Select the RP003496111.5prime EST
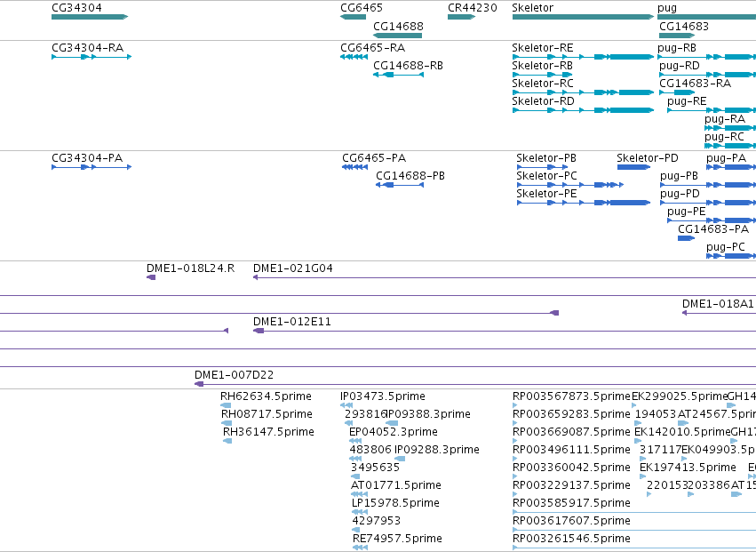The height and width of the screenshot is (552, 756). pos(515,460)
